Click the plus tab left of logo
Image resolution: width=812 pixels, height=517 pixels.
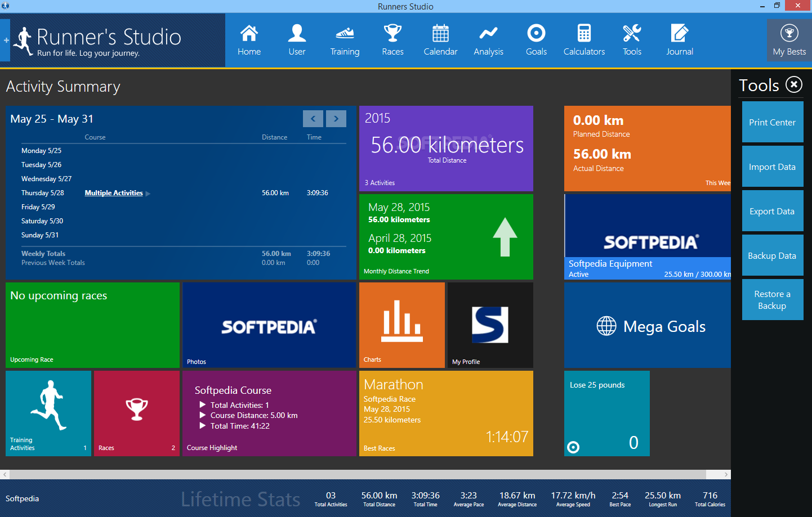(6, 40)
